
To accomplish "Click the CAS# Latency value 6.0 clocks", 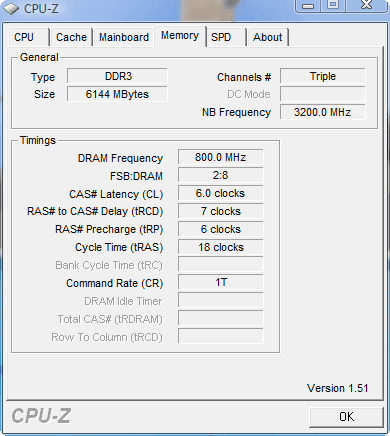I will pos(221,193).
